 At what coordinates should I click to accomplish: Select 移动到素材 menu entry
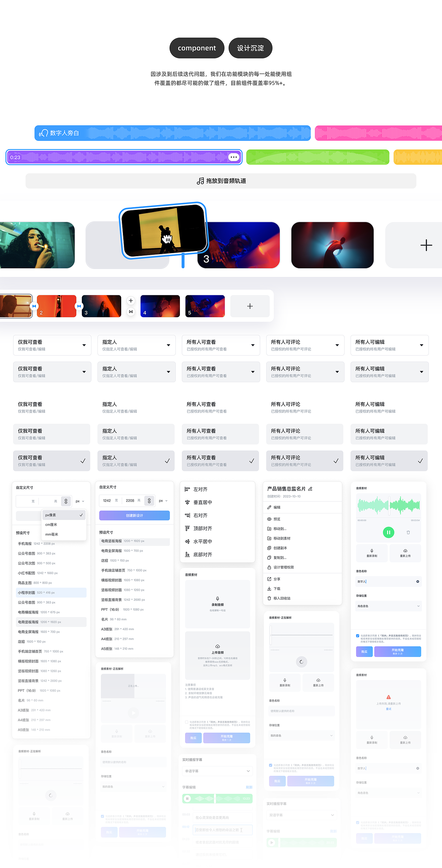(x=302, y=538)
